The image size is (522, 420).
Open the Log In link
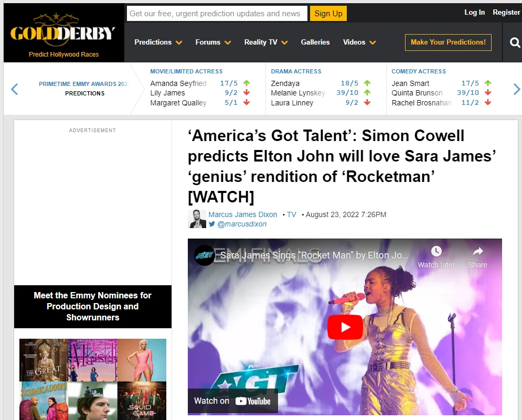tap(474, 13)
